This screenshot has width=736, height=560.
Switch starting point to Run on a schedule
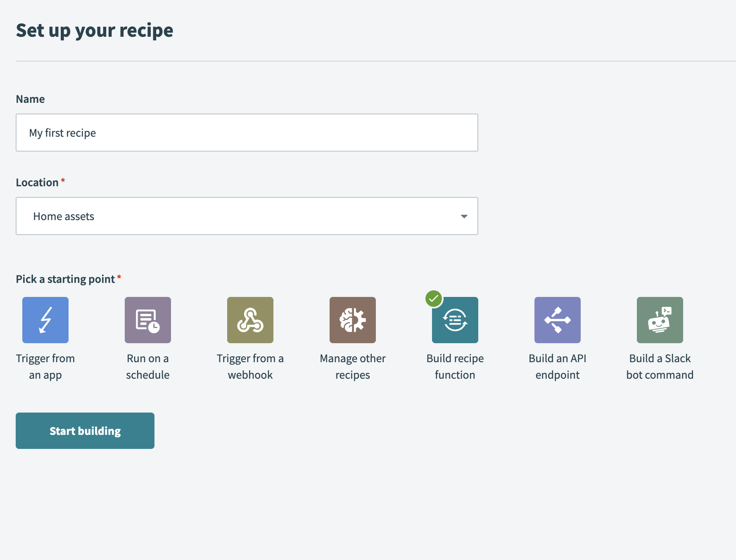(x=147, y=320)
